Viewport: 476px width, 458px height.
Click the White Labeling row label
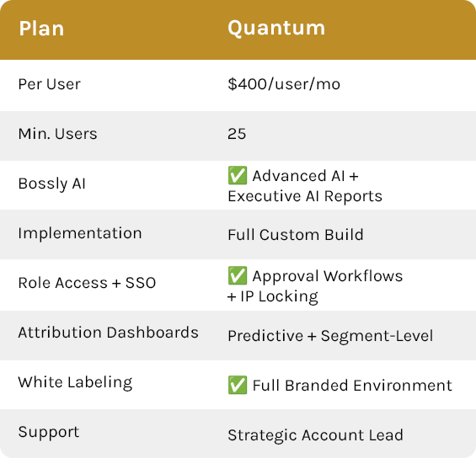coord(75,382)
